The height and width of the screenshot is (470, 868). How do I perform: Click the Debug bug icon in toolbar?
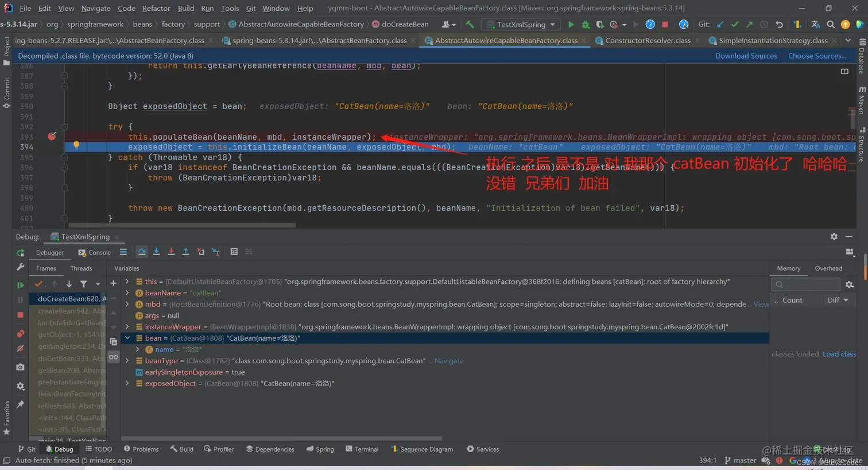[x=586, y=25]
